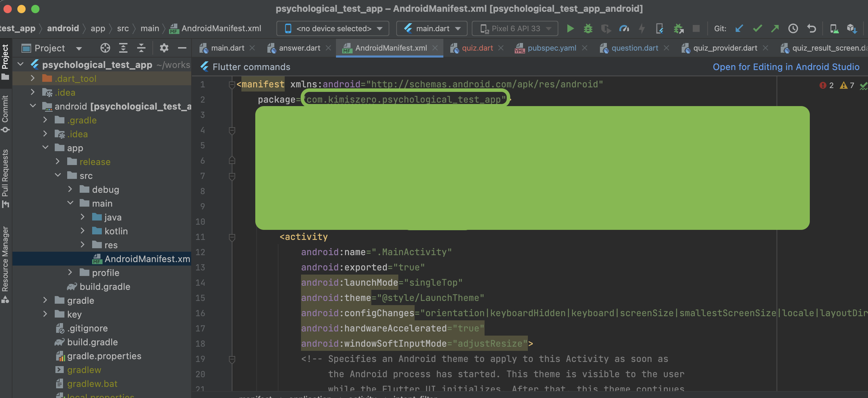The width and height of the screenshot is (868, 398).
Task: Toggle the fold marker at line 7
Action: pos(232,176)
